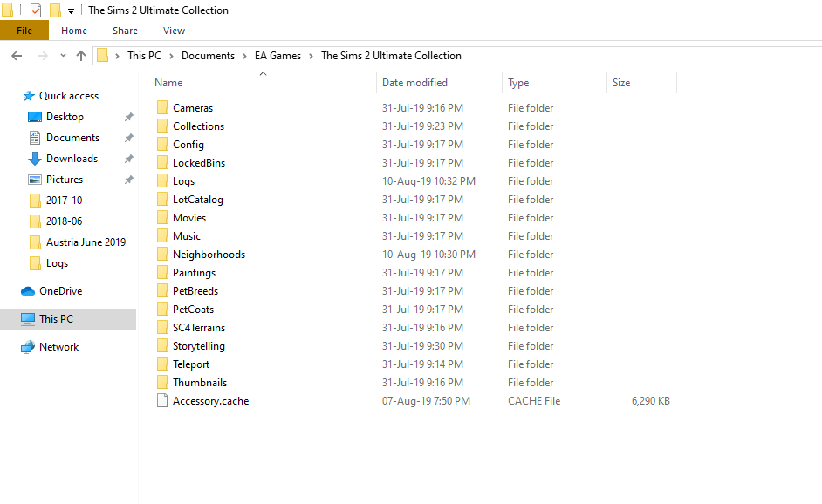Click Documents in the address breadcrumb

208,56
